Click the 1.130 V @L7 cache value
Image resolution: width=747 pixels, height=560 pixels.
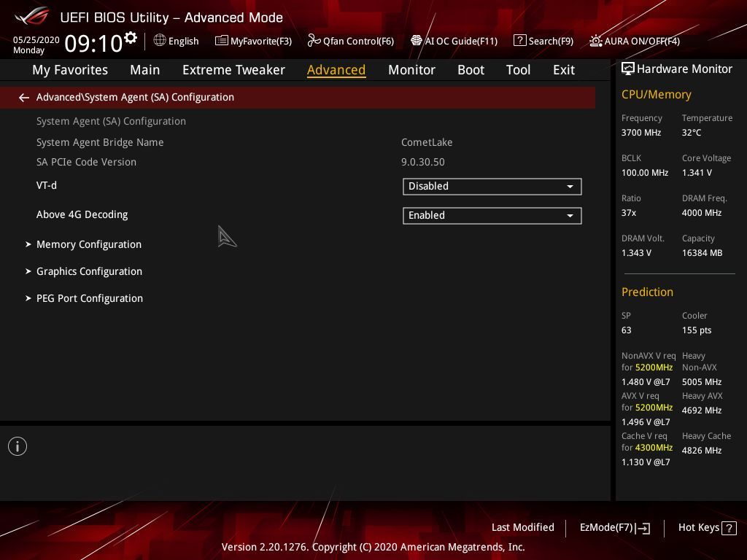646,462
